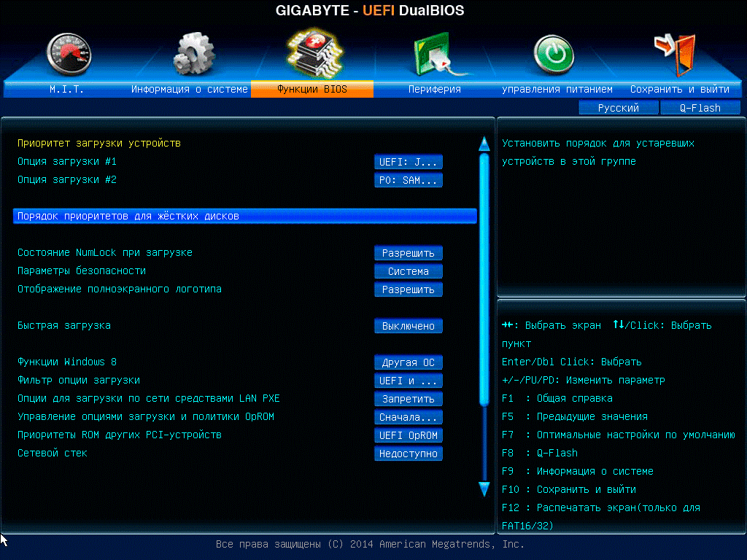747x560 pixels.
Task: Open OpROM policy value Сначала...
Action: (409, 417)
